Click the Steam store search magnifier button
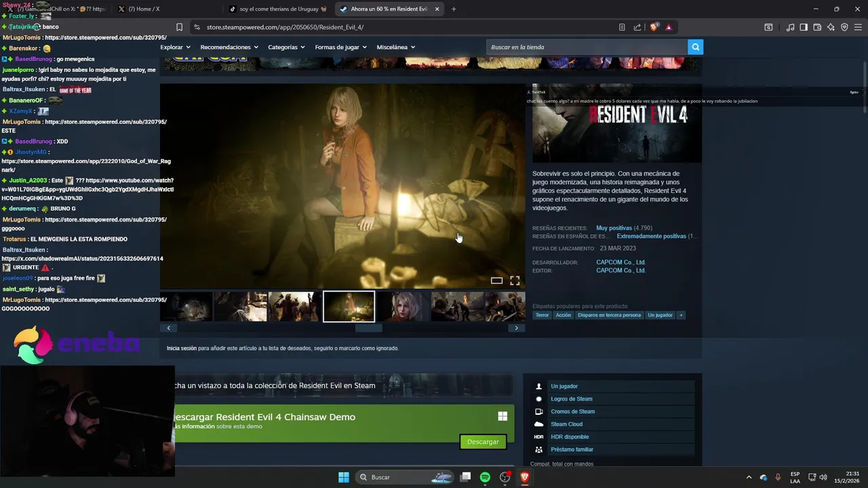 695,47
